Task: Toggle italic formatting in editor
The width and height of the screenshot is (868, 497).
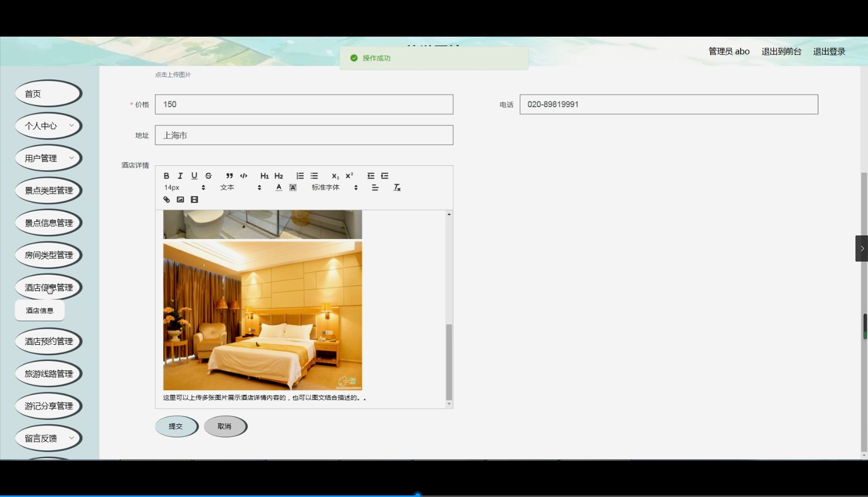Action: (x=180, y=176)
